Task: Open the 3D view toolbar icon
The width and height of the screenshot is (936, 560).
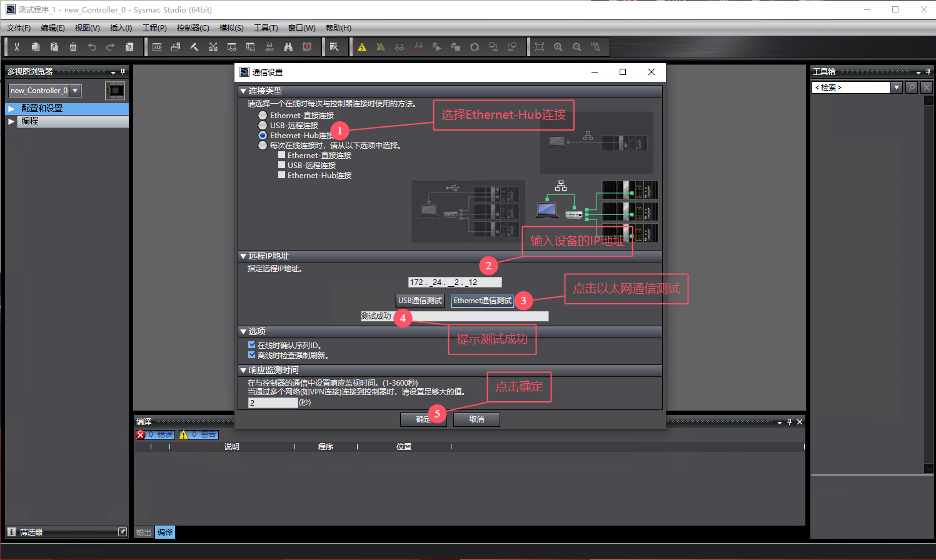Action: (x=157, y=47)
